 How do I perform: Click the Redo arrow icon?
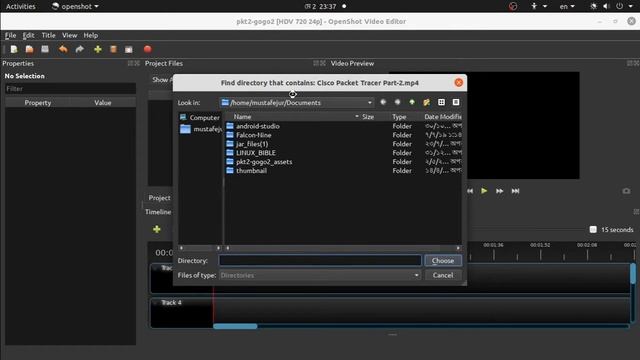coord(80,49)
